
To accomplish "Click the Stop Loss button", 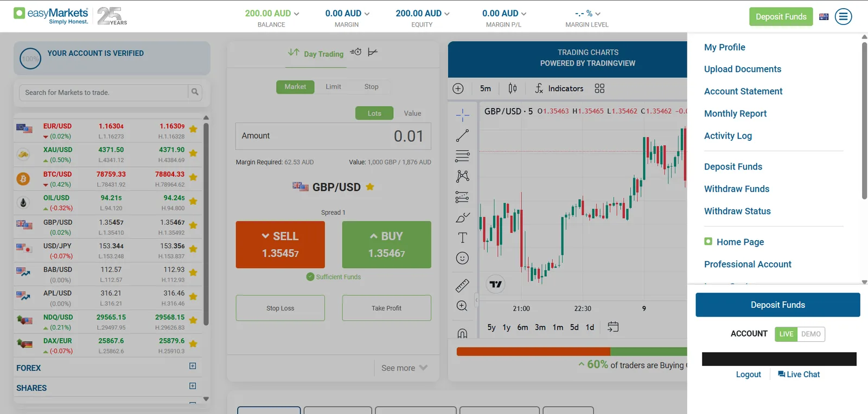I will click(x=280, y=308).
